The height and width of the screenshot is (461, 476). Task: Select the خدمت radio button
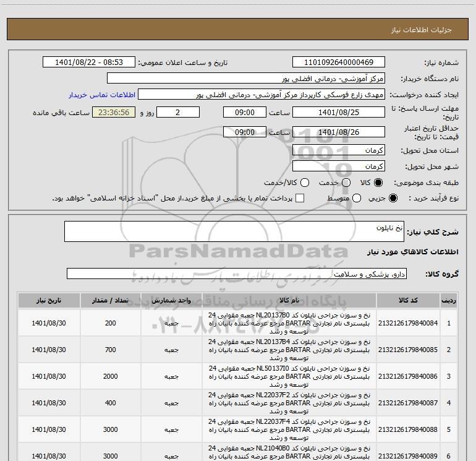346,183
